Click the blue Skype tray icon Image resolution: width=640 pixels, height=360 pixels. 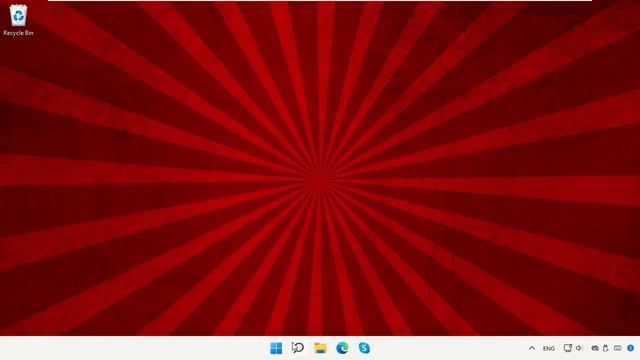(631, 348)
